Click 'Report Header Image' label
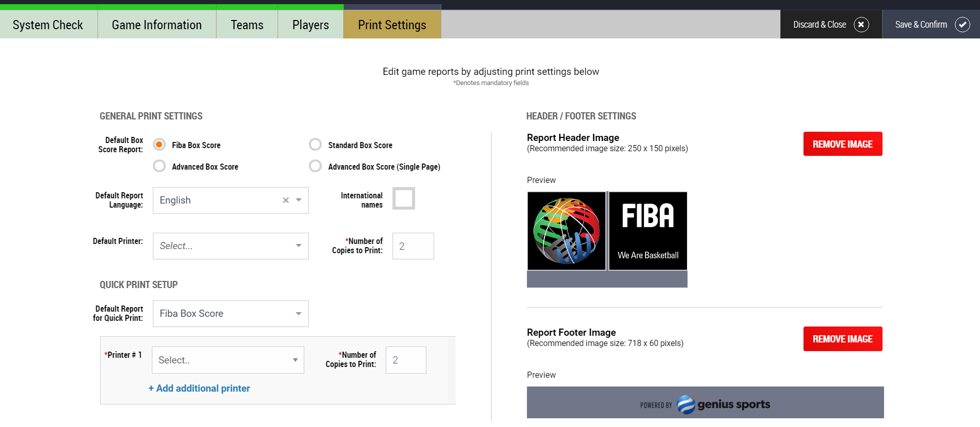Image resolution: width=980 pixels, height=427 pixels. click(573, 137)
